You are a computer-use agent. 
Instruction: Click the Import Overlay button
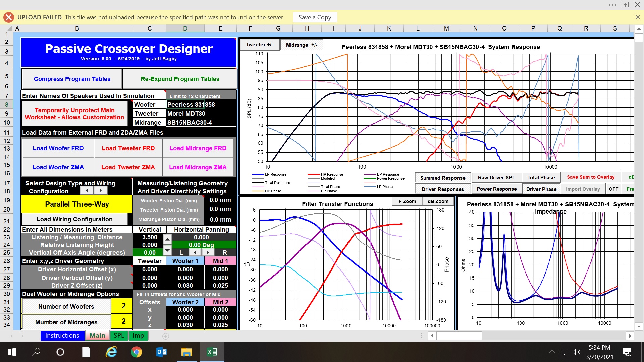click(583, 189)
